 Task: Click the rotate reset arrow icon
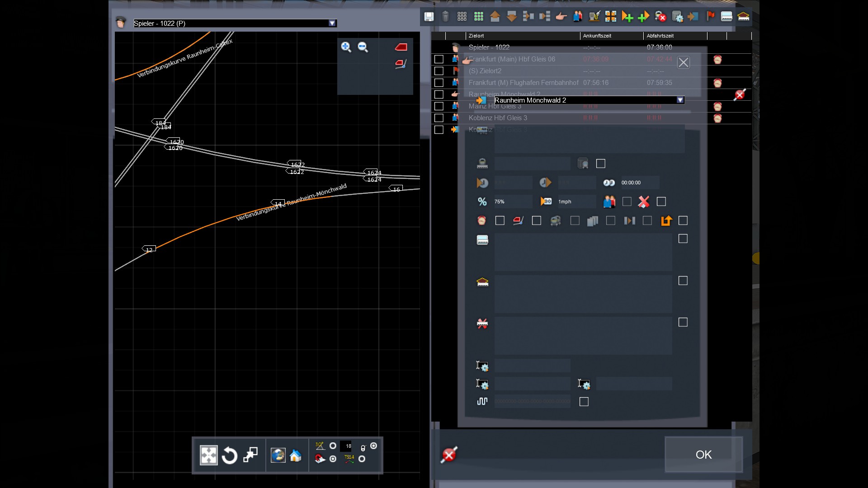click(230, 455)
